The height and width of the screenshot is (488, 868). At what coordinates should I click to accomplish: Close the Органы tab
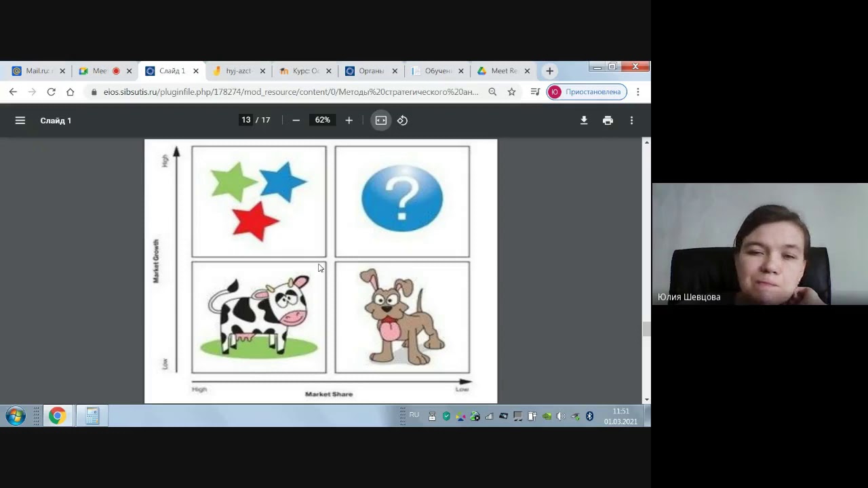(395, 70)
